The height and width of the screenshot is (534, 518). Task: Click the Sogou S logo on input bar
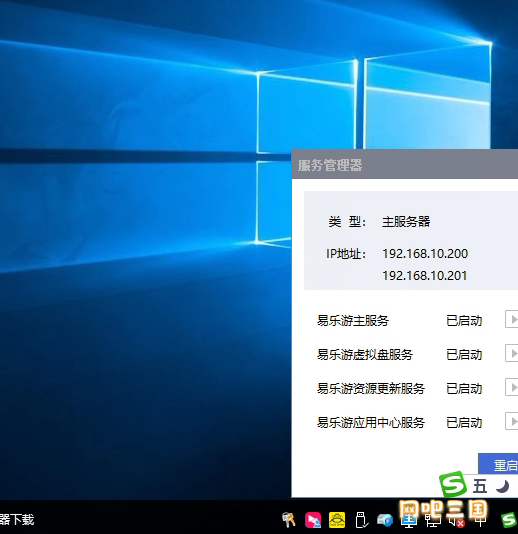pyautogui.click(x=453, y=484)
